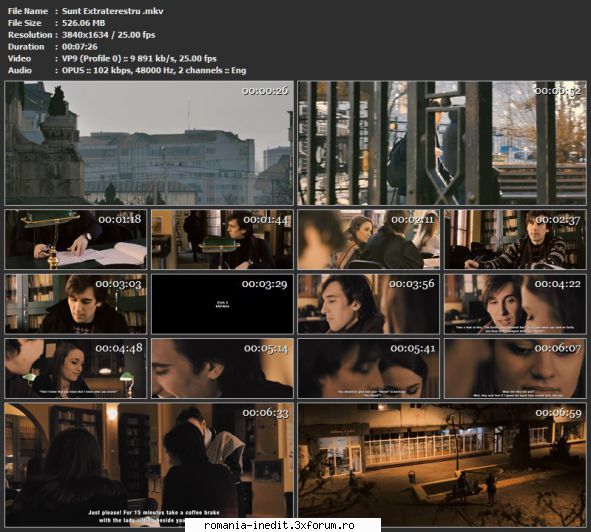This screenshot has width=591, height=532.
Task: Click the video codec line starting "VP9 (Profile 0)"
Action: click(x=139, y=58)
